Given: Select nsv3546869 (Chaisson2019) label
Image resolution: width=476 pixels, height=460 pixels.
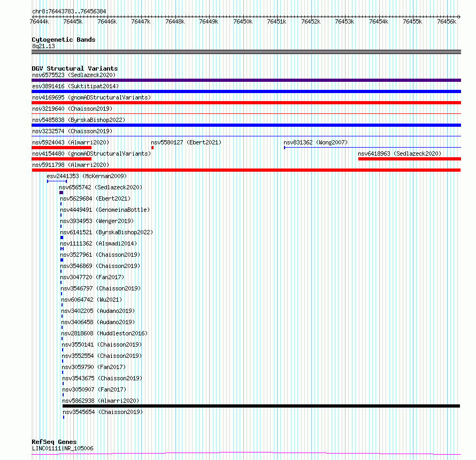Looking at the screenshot, I should point(100,266).
